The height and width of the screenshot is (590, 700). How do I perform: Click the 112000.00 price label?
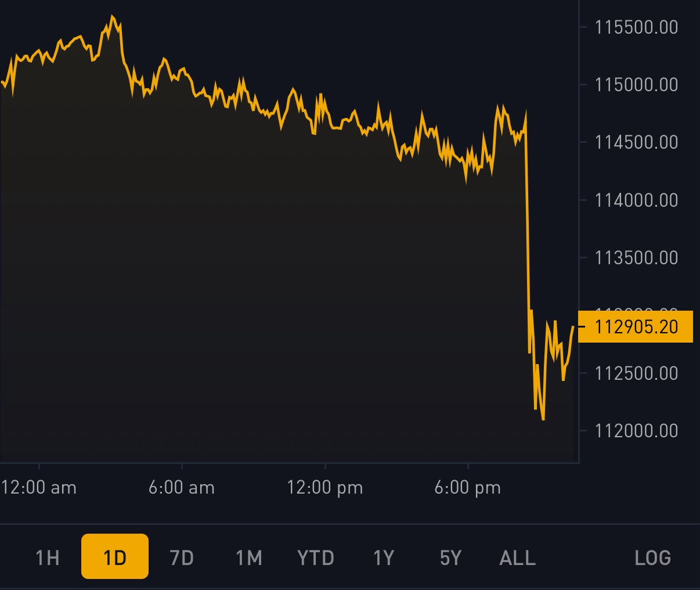(x=636, y=430)
